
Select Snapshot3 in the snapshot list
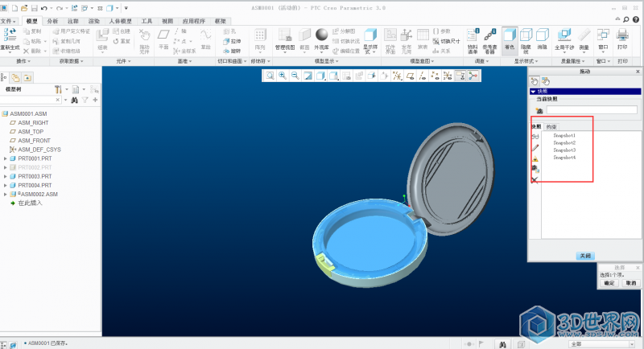pyautogui.click(x=564, y=150)
